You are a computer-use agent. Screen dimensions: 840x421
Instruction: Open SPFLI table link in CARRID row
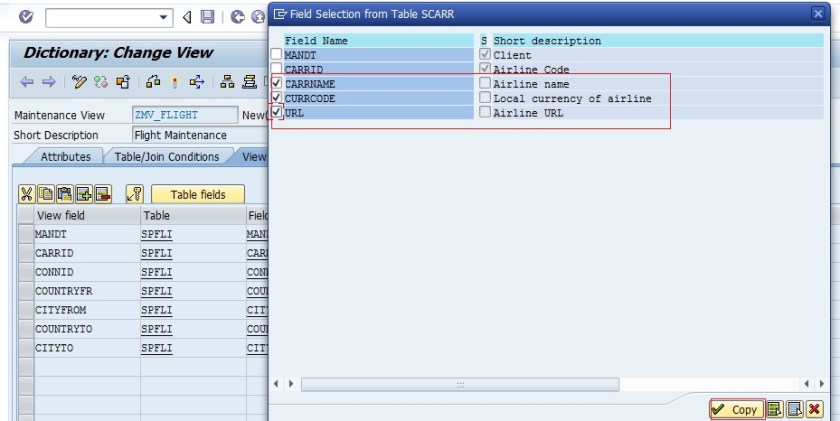(x=156, y=253)
